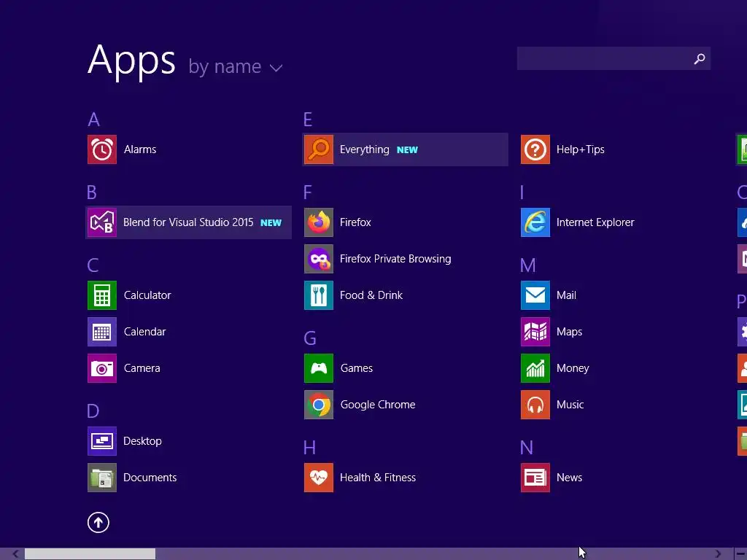Click the letter M group header
Screen dimensions: 747x560
[528, 265]
